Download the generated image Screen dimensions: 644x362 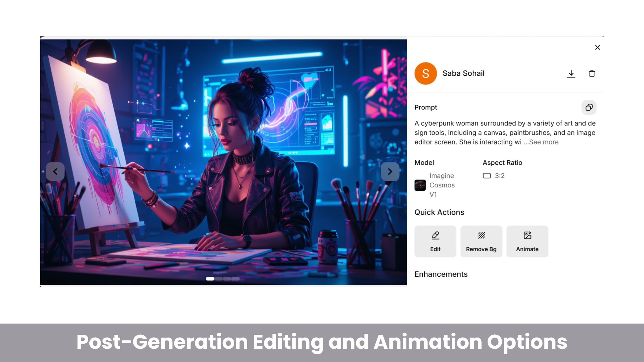point(571,74)
